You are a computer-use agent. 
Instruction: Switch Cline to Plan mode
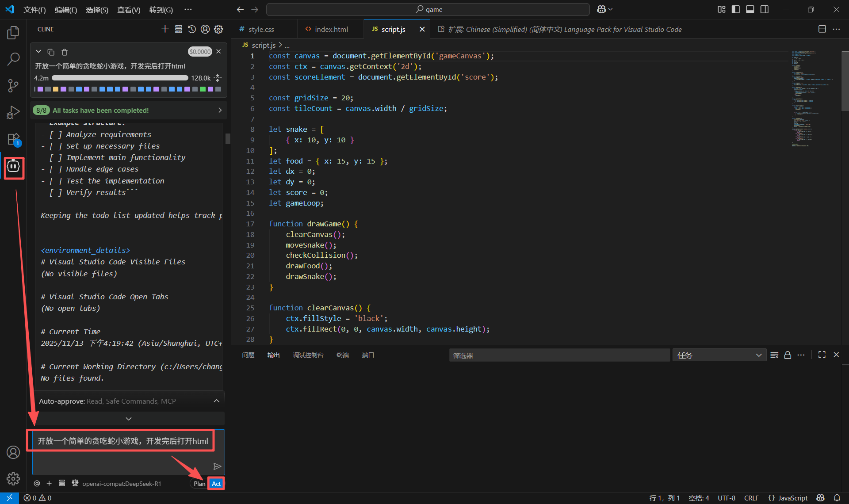coord(199,484)
